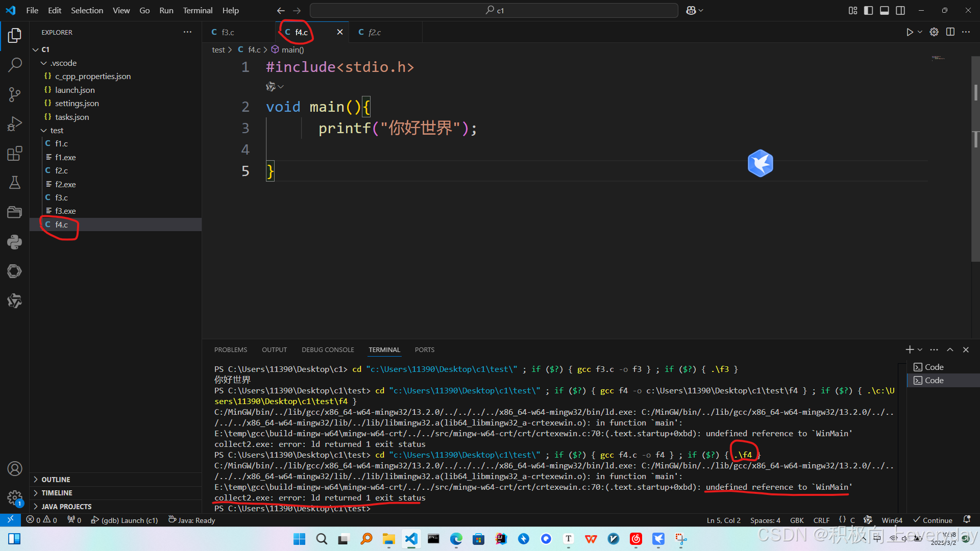980x551 pixels.
Task: Toggle primary side bar visibility
Action: point(868,10)
